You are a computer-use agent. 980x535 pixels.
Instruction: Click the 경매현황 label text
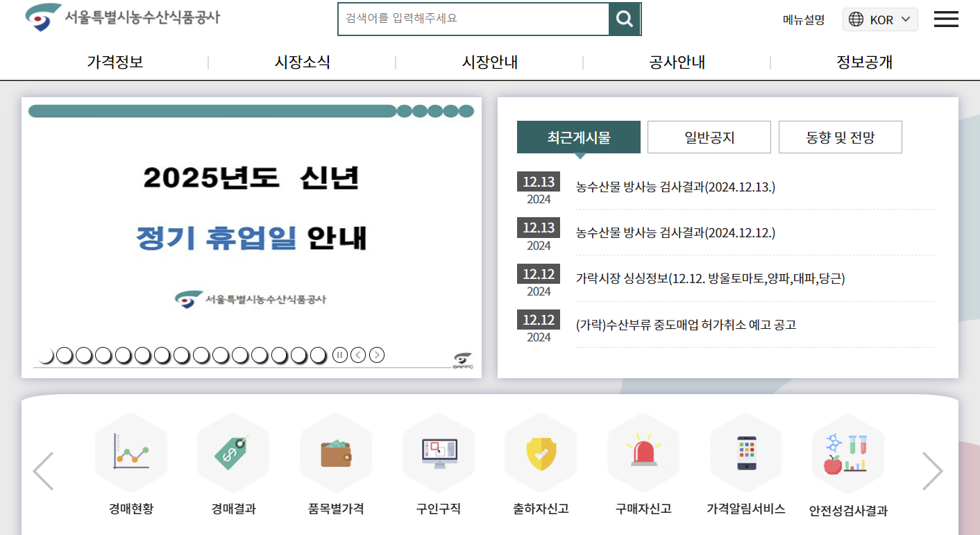[131, 509]
